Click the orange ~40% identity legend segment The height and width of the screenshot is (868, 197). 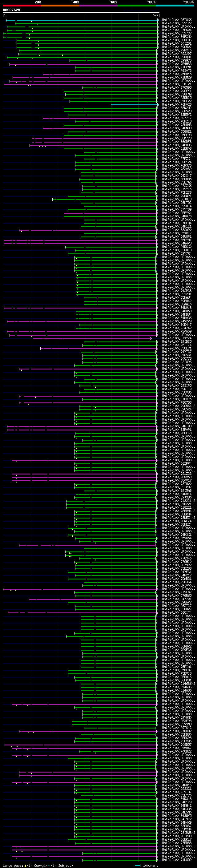click(x=60, y=6)
